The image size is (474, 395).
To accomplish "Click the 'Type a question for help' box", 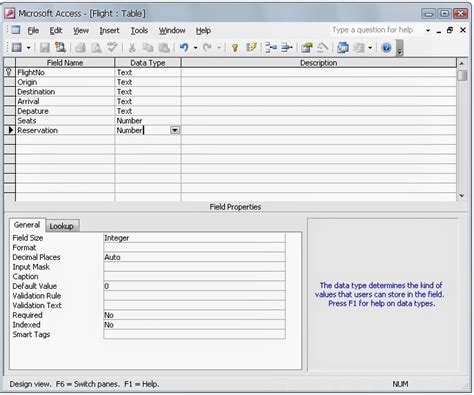I will coord(376,30).
